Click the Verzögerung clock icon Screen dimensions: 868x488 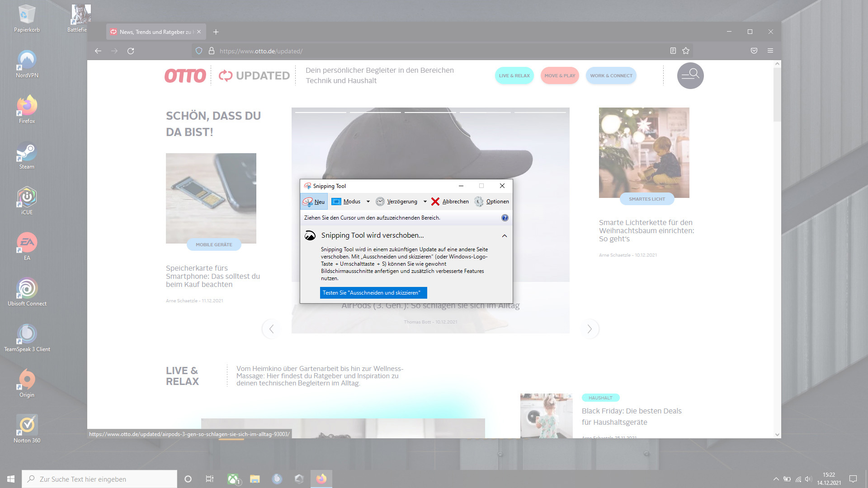[380, 202]
